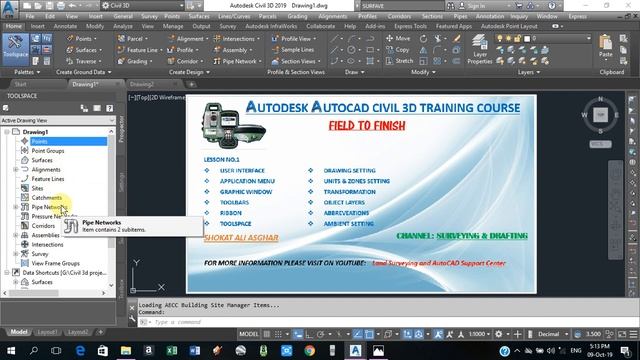
Task: Open Chrome from the Windows taskbar
Action: tap(309, 351)
